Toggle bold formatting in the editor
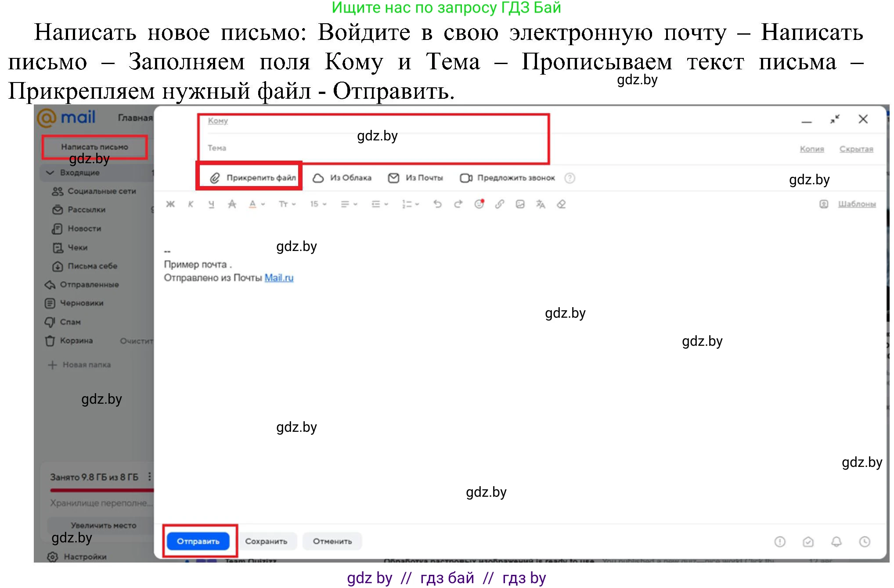This screenshot has width=894, height=588. pyautogui.click(x=171, y=204)
